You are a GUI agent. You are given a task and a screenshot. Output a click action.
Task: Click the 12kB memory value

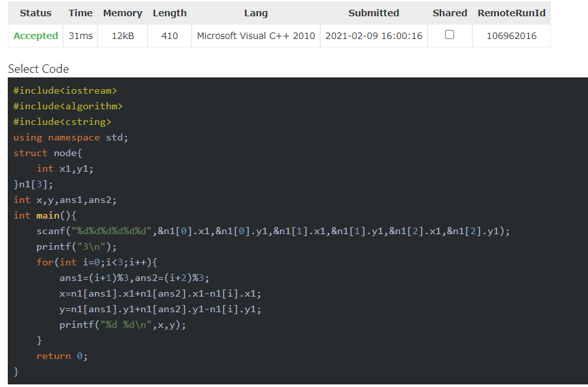[123, 36]
